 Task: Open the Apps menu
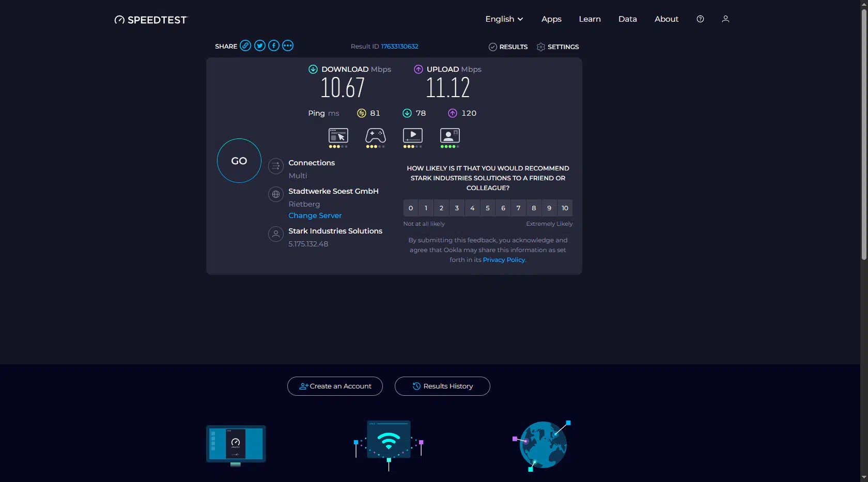(551, 19)
